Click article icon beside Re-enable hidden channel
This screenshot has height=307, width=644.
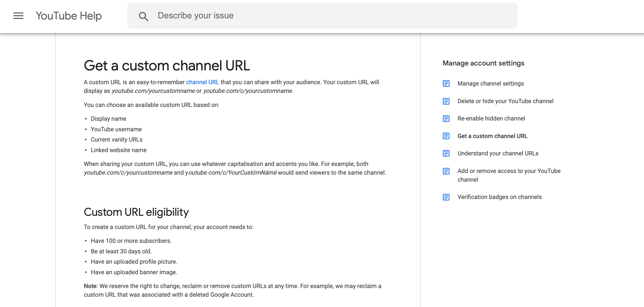pos(446,119)
